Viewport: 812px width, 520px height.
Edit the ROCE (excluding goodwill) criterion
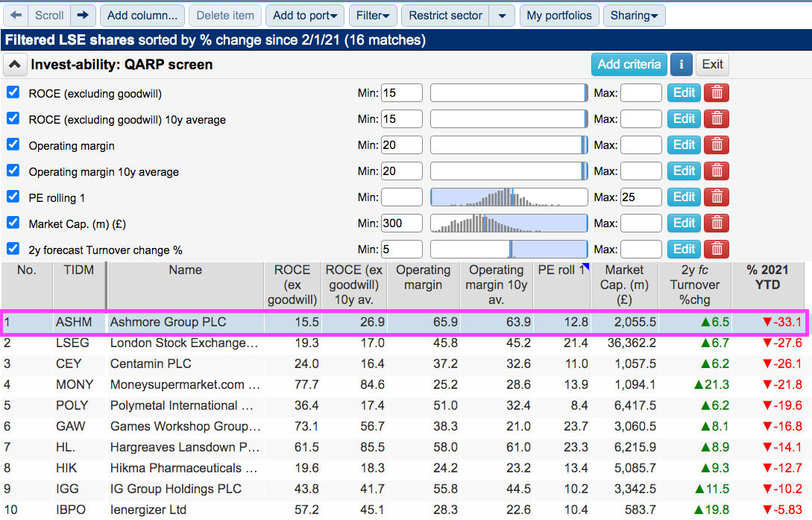click(684, 93)
